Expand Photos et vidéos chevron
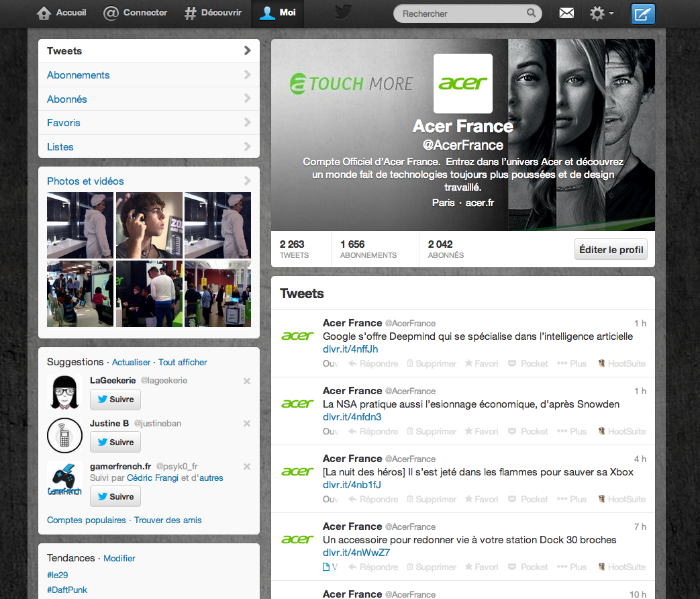 click(248, 181)
